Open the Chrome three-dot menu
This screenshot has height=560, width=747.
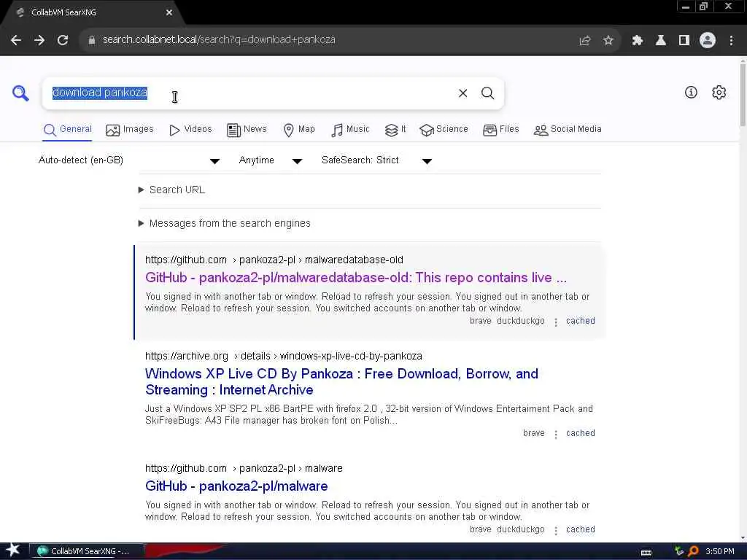pos(731,41)
